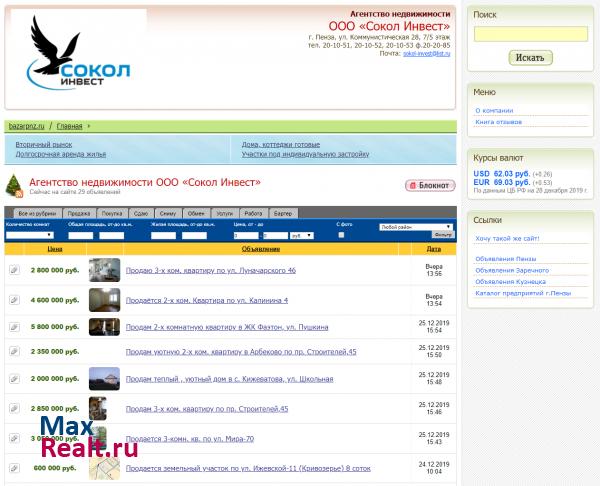Viewport: 600px width, 486px height.
Task: Open 'Вторичный рынок' category link
Action: [44, 144]
